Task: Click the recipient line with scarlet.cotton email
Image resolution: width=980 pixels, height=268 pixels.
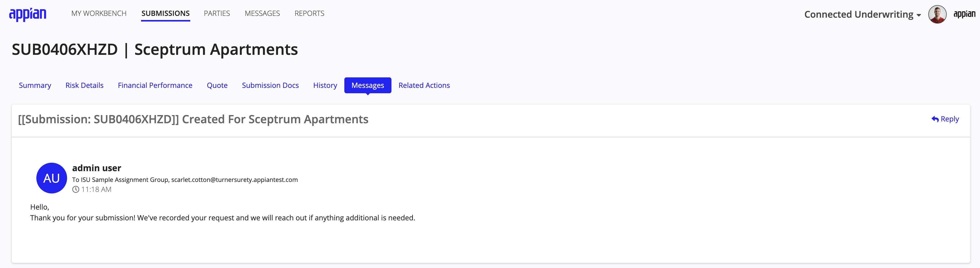Action: [185, 180]
